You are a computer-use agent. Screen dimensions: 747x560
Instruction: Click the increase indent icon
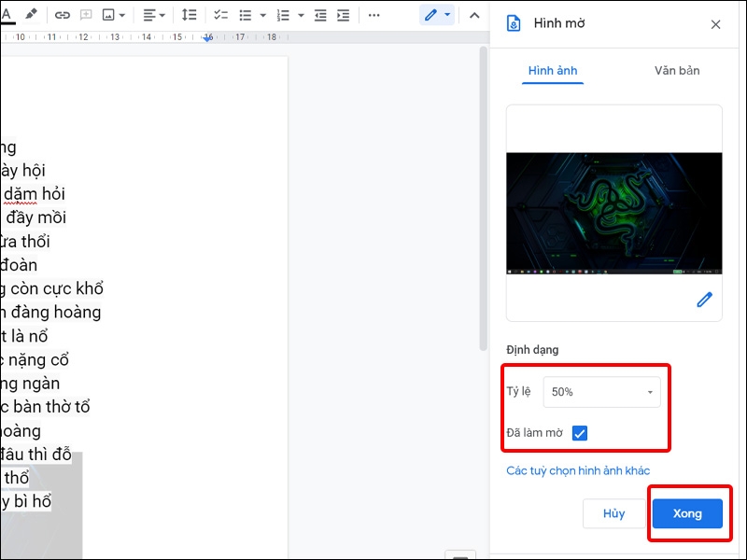pos(343,15)
